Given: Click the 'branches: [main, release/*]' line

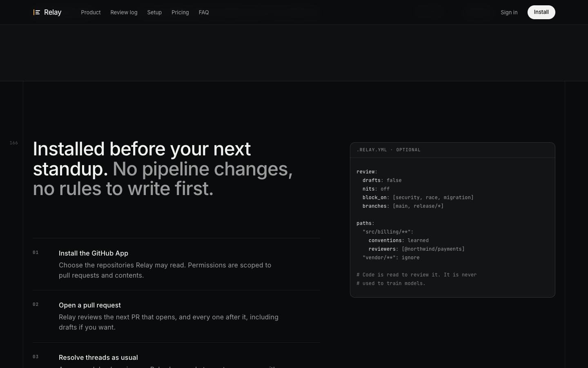Looking at the screenshot, I should (403, 206).
